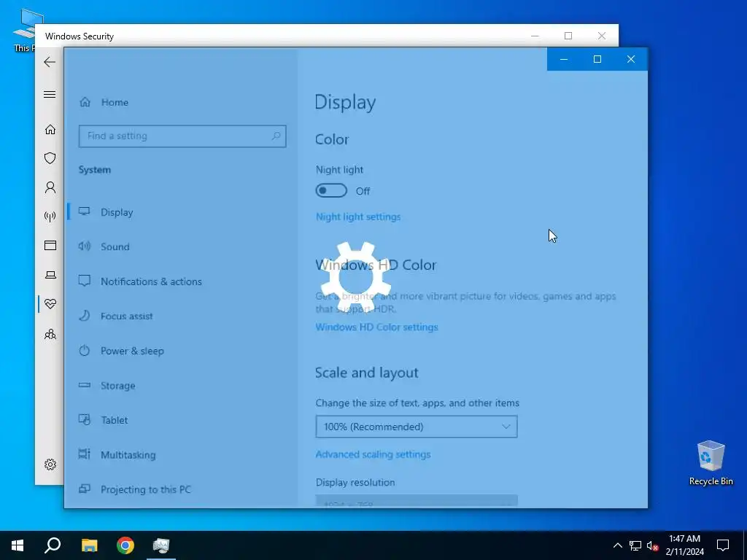Toggle the Night light switch
The image size is (747, 560).
331,190
